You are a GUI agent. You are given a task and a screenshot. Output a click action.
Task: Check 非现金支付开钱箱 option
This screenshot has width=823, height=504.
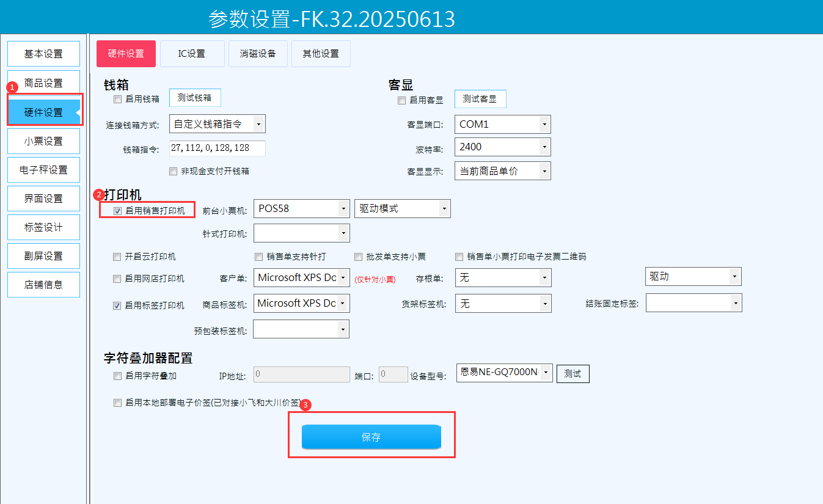click(x=174, y=171)
